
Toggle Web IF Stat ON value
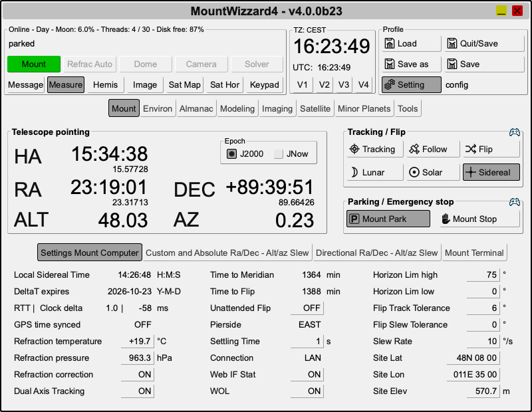click(307, 374)
